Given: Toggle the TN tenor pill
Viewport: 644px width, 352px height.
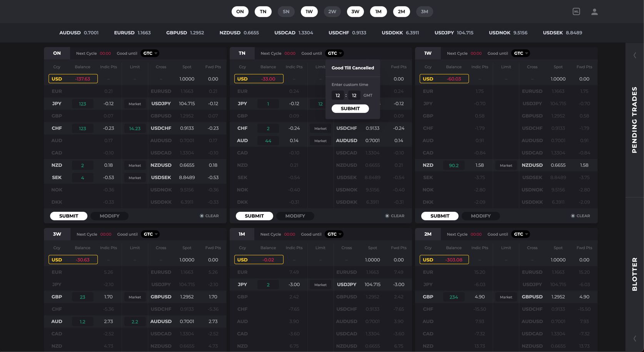Looking at the screenshot, I should tap(263, 12).
